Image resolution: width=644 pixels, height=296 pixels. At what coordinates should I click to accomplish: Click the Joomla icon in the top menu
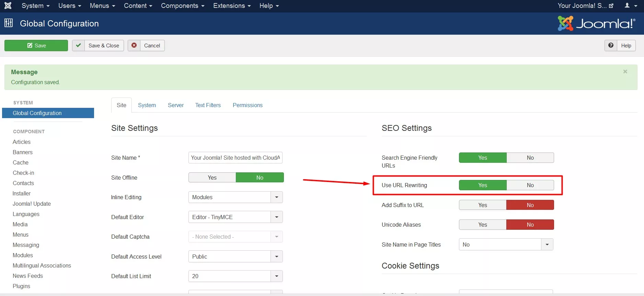pos(8,5)
